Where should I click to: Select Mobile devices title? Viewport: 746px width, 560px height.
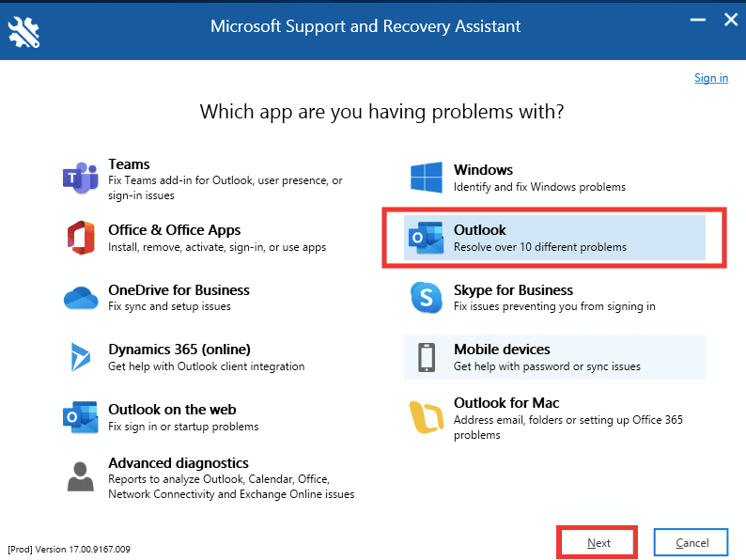(x=502, y=350)
